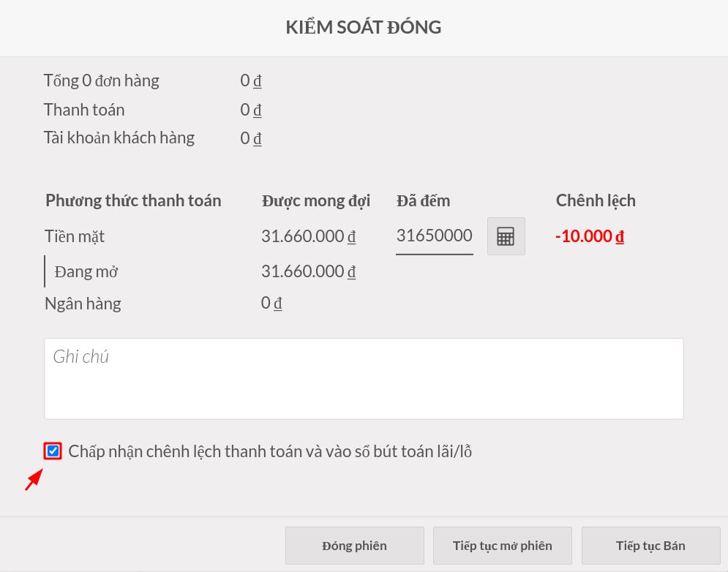The height and width of the screenshot is (572, 728).
Task: Click the Tiền mặt payment method row
Action: tap(74, 236)
